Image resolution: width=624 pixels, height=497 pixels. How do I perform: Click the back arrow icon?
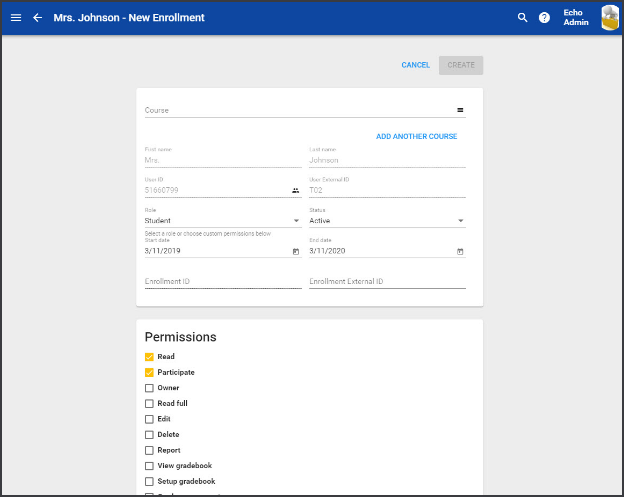coord(38,18)
